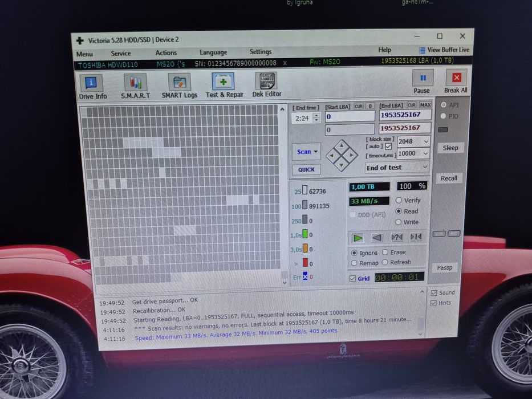Choose the Refresh error action
The width and height of the screenshot is (532, 399).
385,262
